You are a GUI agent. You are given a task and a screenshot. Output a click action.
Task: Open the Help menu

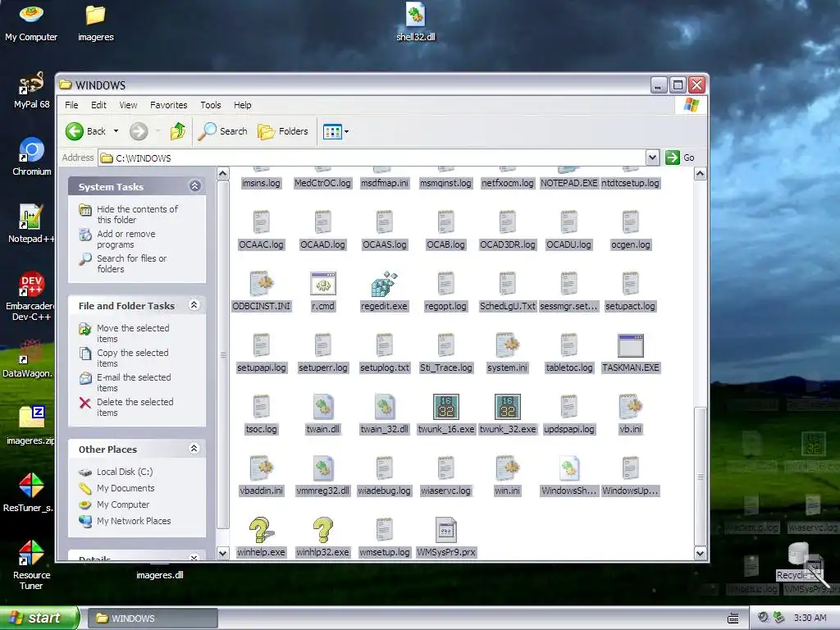(x=242, y=105)
